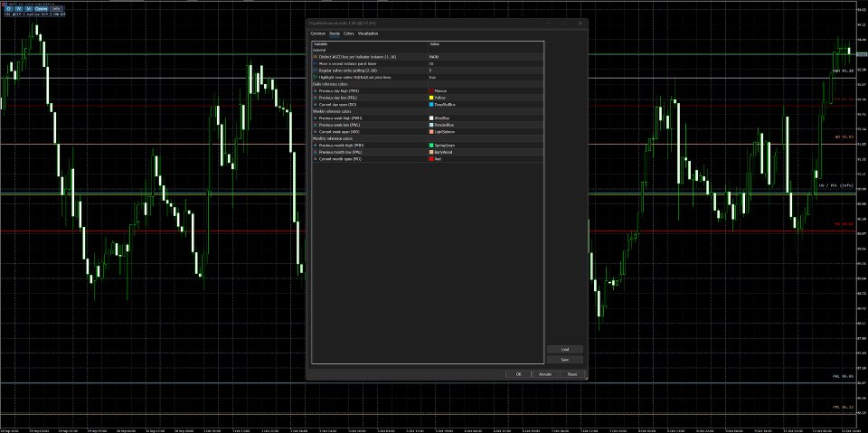Screen dimensions: 868x433
Task: Click the 'Current month open (MO)' variable name
Action: point(339,159)
